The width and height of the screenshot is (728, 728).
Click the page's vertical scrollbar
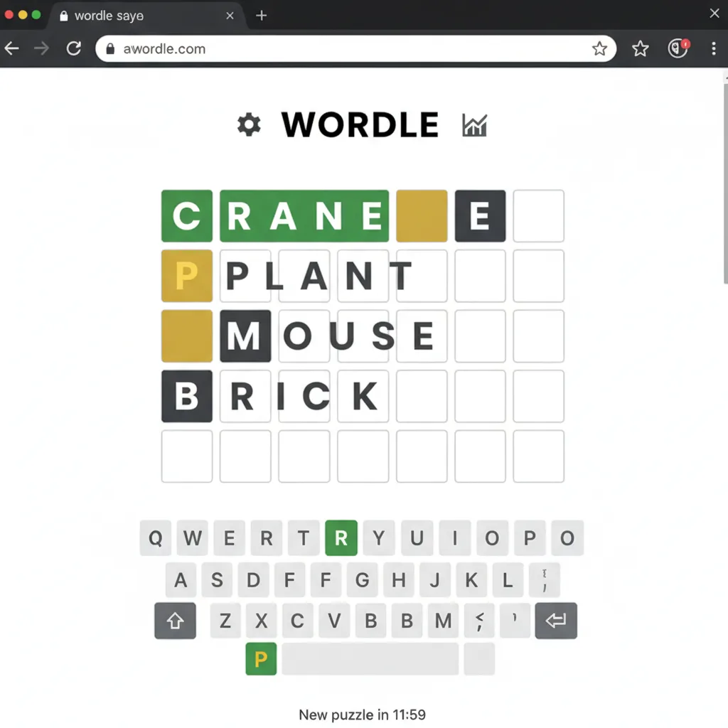[x=725, y=183]
